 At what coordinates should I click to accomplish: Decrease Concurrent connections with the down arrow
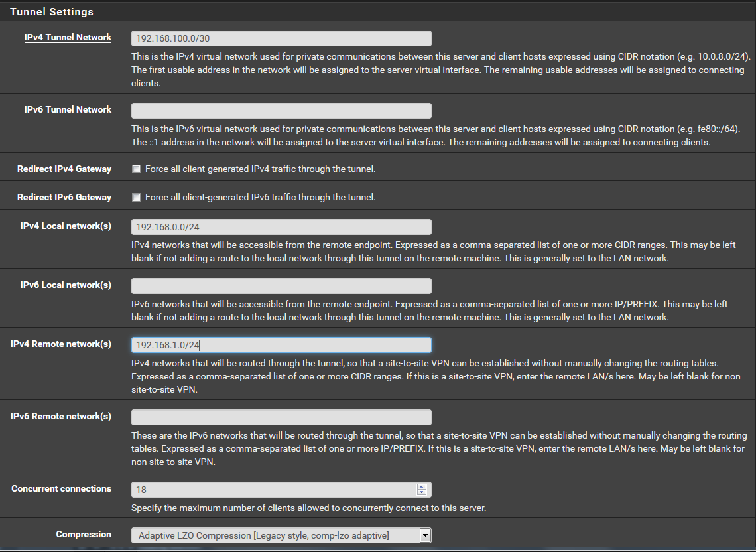tap(421, 493)
